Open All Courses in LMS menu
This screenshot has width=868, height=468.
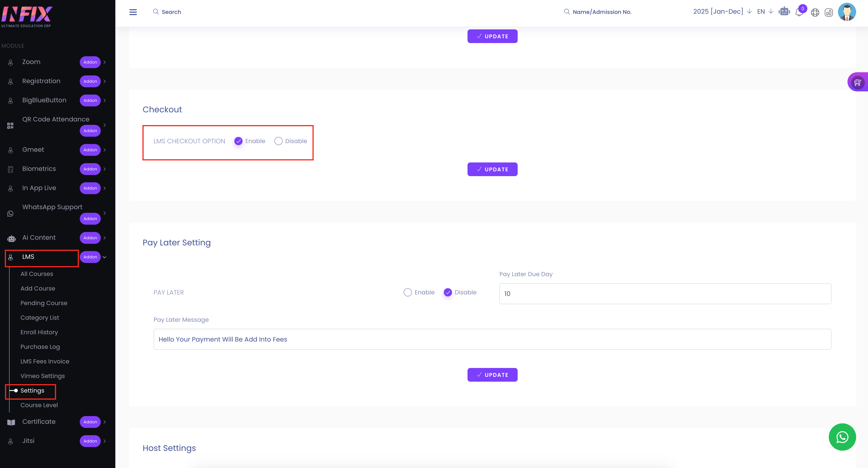(x=37, y=274)
